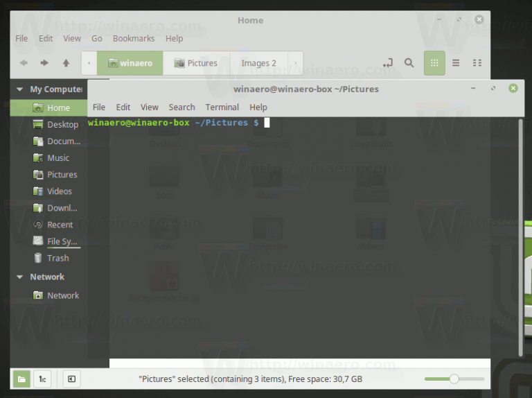
Task: Open the terminal's Search menu
Action: tap(182, 107)
